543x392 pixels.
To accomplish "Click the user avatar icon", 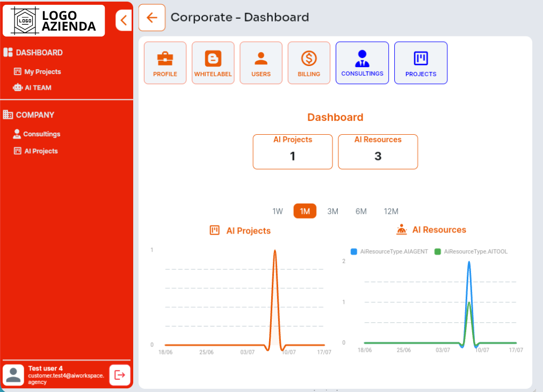I will (13, 375).
